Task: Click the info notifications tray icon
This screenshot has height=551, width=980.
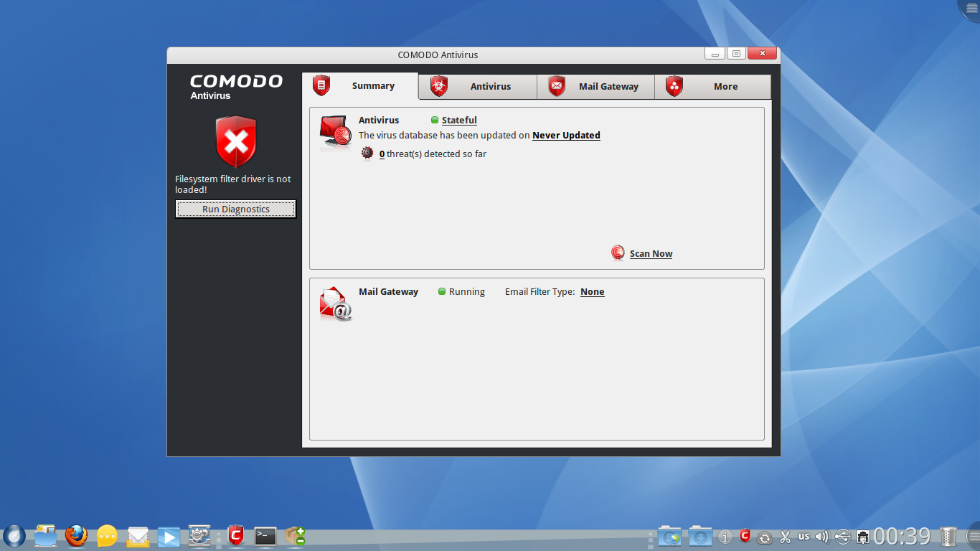Action: (725, 537)
